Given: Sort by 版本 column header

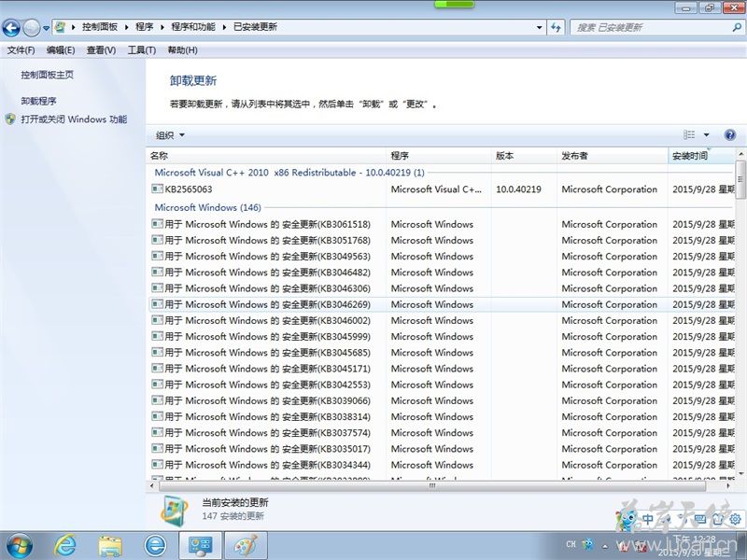Looking at the screenshot, I should tap(524, 156).
